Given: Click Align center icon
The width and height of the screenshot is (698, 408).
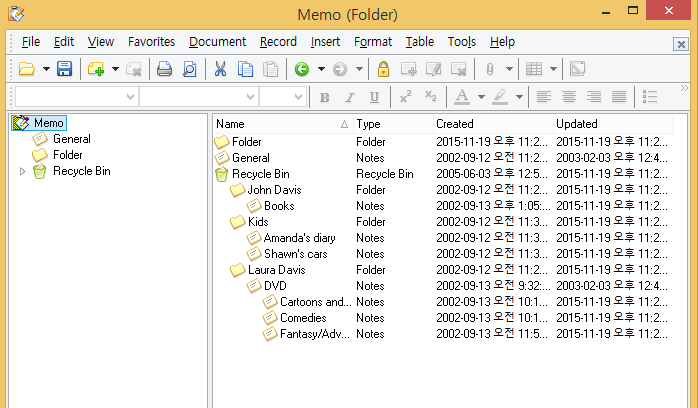Looking at the screenshot, I should (568, 97).
